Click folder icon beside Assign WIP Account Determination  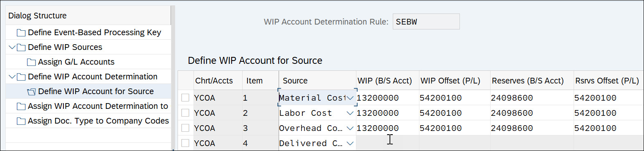[21, 106]
